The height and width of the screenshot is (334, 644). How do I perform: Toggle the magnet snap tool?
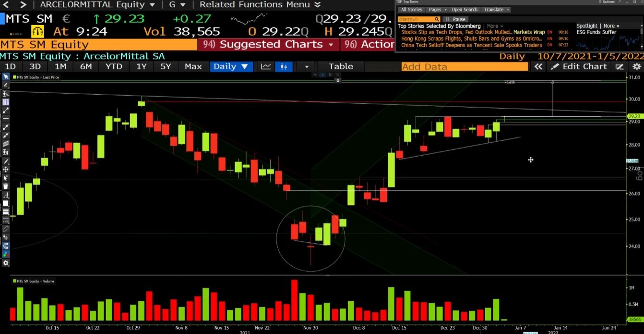[x=6, y=245]
